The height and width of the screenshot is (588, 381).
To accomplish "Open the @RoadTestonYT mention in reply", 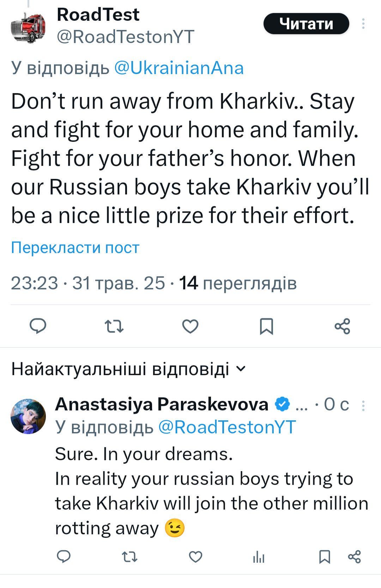I will pyautogui.click(x=227, y=427).
